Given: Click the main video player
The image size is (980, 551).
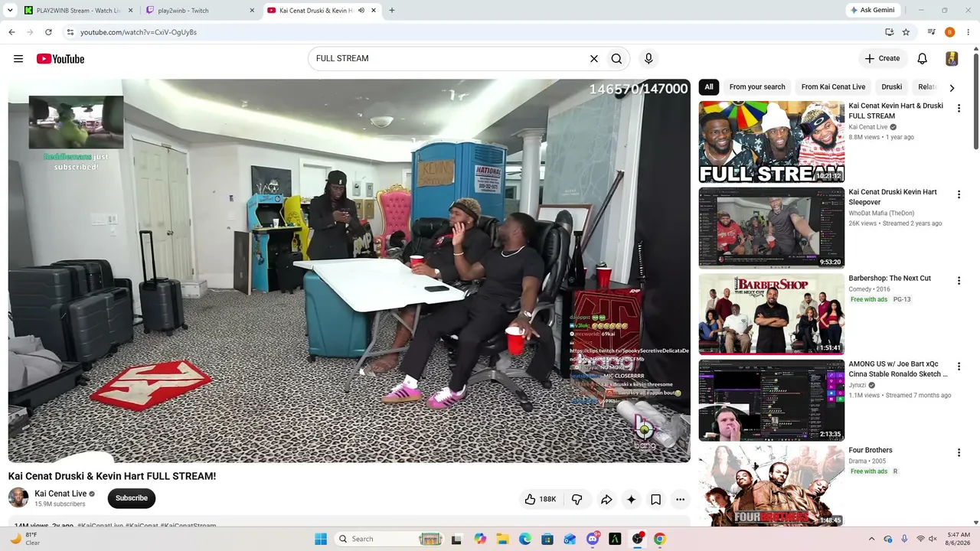Looking at the screenshot, I should tap(349, 271).
